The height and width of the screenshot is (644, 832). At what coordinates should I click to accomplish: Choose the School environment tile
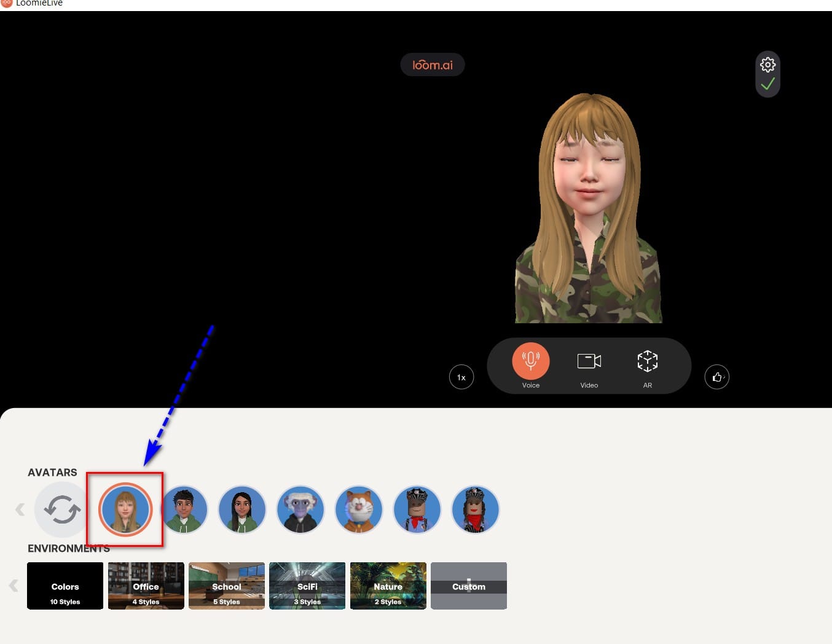click(227, 586)
